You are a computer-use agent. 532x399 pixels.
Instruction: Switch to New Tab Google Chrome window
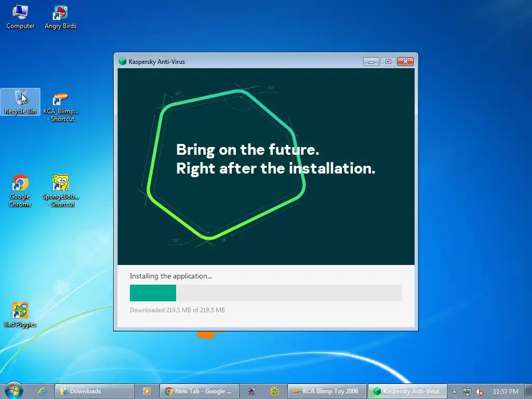click(199, 391)
